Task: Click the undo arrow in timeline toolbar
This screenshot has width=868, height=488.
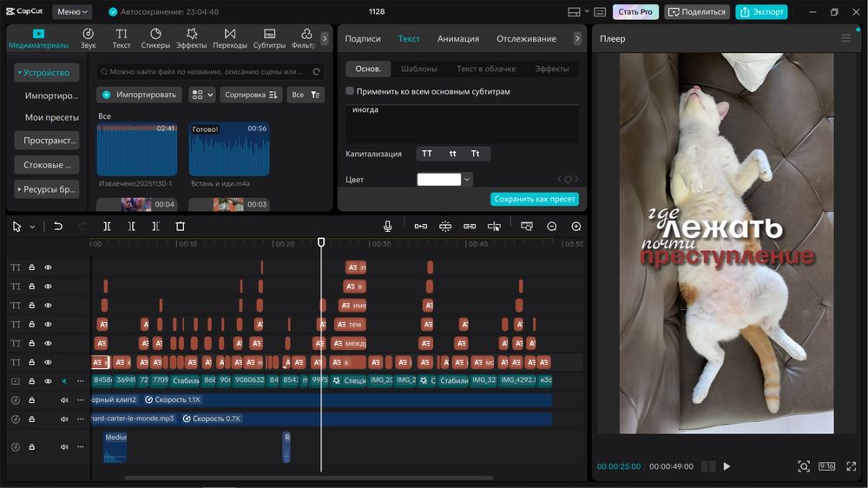Action: pyautogui.click(x=58, y=227)
